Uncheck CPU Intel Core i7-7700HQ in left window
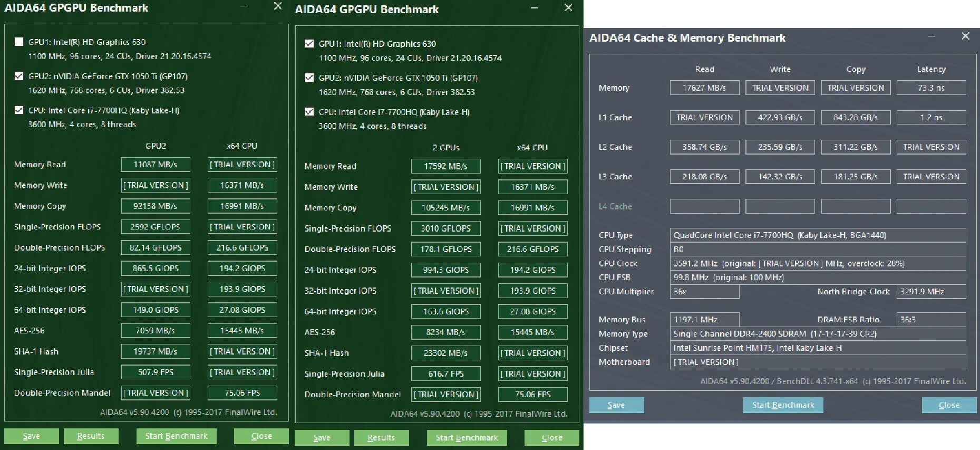The height and width of the screenshot is (450, 980). (20, 110)
